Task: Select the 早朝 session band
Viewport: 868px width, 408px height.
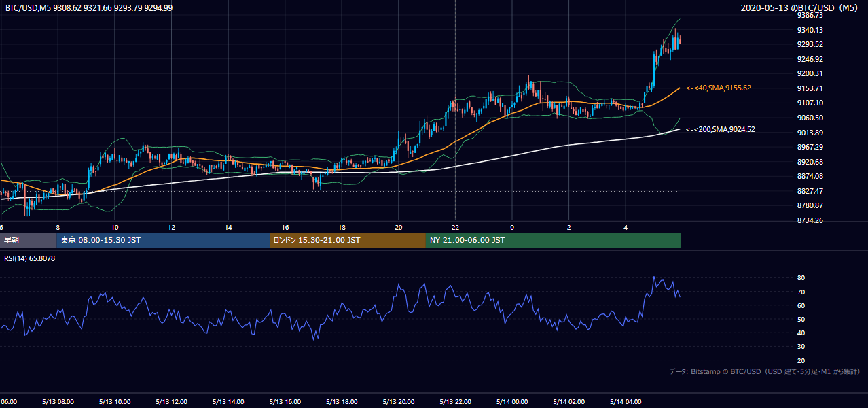Action: [28, 240]
